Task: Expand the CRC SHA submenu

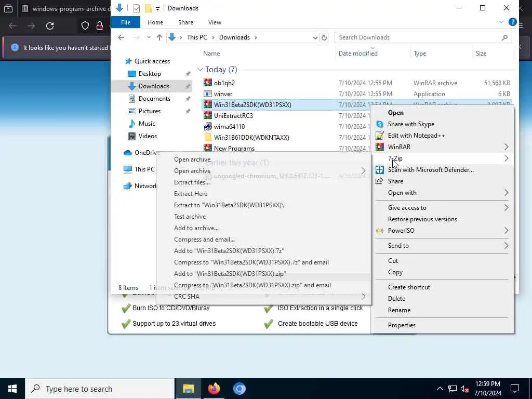Action: point(363,297)
